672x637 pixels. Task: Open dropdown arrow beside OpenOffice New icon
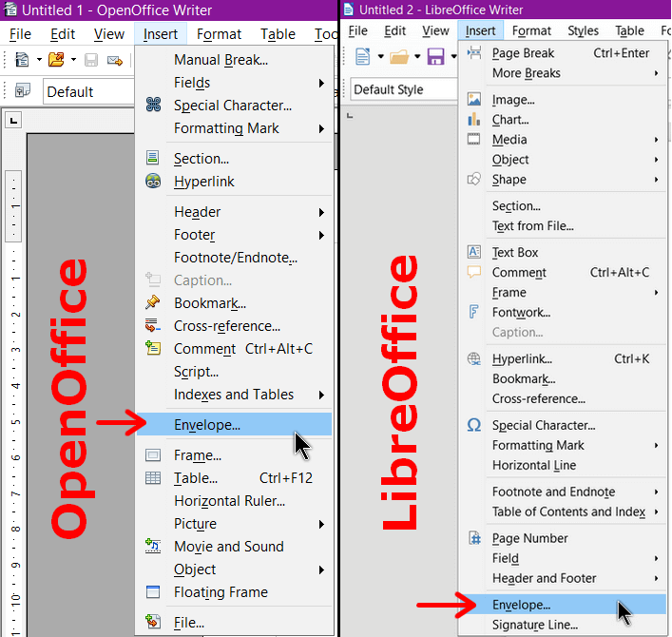coord(39,60)
